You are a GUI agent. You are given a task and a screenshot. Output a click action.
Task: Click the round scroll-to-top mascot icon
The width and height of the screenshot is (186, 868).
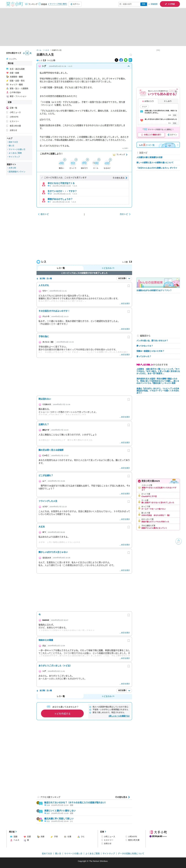pyautogui.click(x=179, y=541)
